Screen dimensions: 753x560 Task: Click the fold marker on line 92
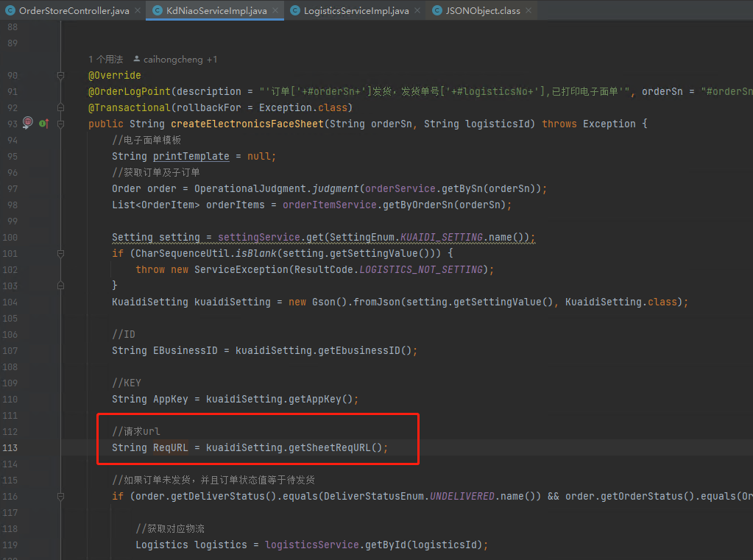[x=60, y=107]
